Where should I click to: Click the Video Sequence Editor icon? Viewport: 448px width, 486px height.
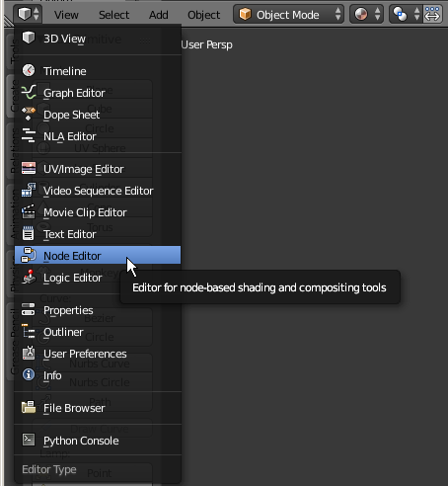point(29,190)
